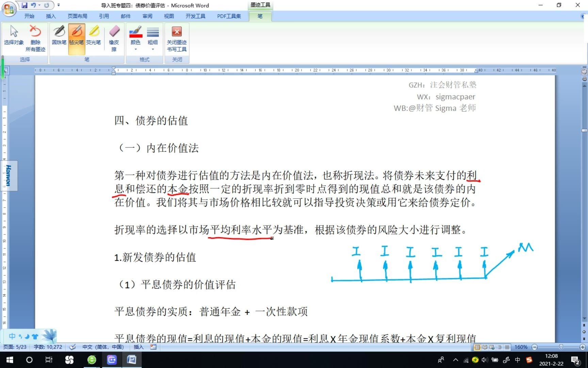Save the document from quick access toolbar
This screenshot has width=588, height=368.
(x=24, y=5)
